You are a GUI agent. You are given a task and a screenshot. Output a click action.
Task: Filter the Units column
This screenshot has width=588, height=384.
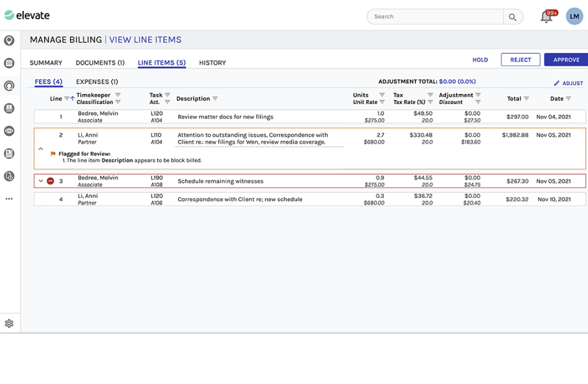(x=382, y=95)
